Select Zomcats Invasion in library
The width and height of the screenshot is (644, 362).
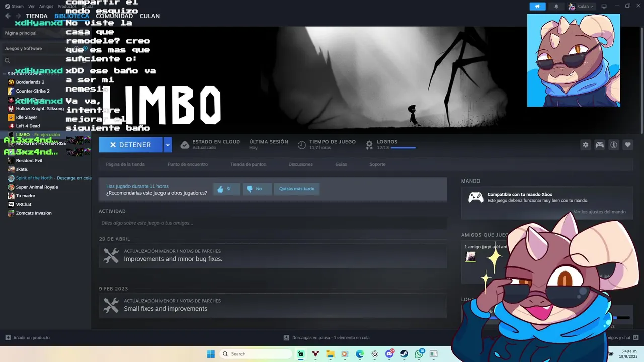pyautogui.click(x=34, y=213)
